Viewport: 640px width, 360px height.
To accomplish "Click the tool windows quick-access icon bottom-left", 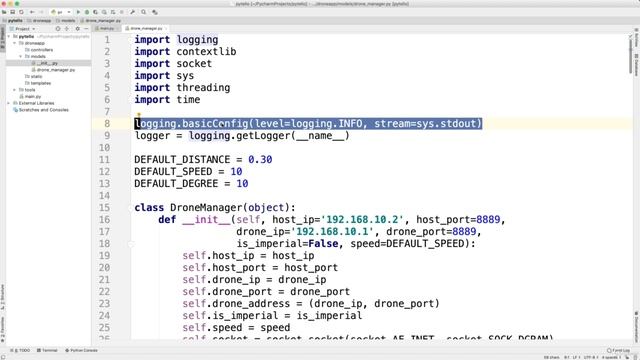I will point(3,357).
